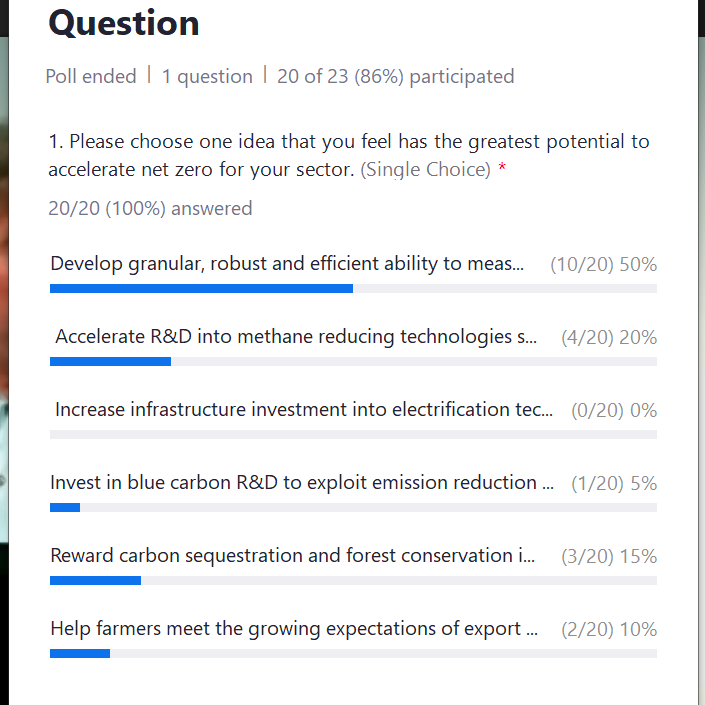705x705 pixels.
Task: Click the '(3/20) 15%' result count
Action: click(609, 557)
